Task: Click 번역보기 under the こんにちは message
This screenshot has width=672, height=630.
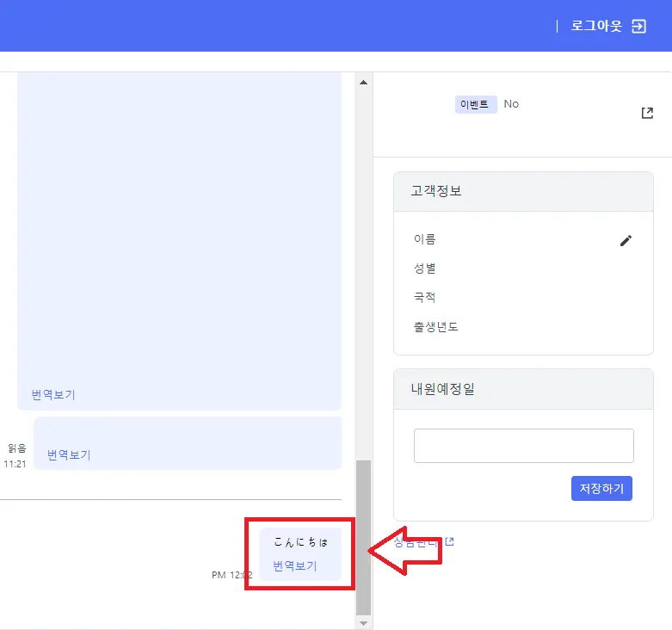Action: [295, 566]
